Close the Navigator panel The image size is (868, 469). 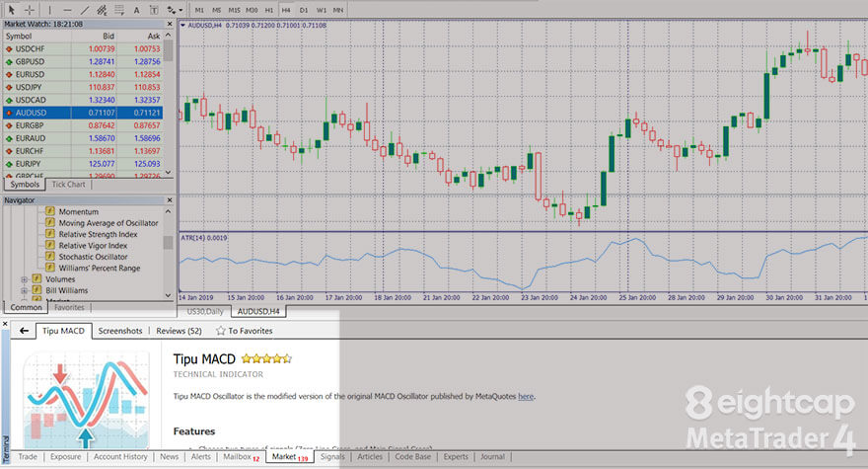pos(170,199)
